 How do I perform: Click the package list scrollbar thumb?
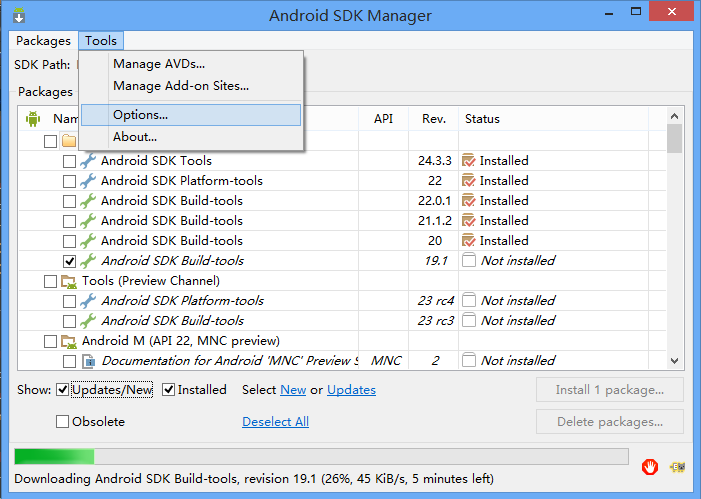click(675, 139)
